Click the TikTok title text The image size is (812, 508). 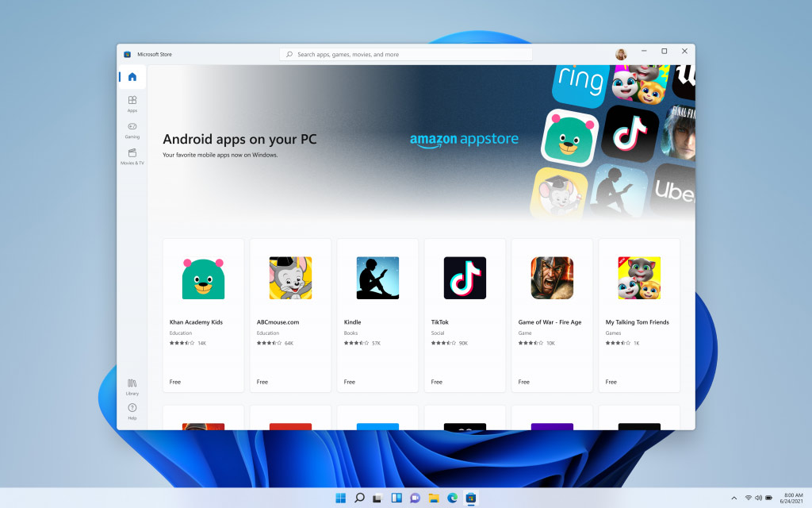439,322
